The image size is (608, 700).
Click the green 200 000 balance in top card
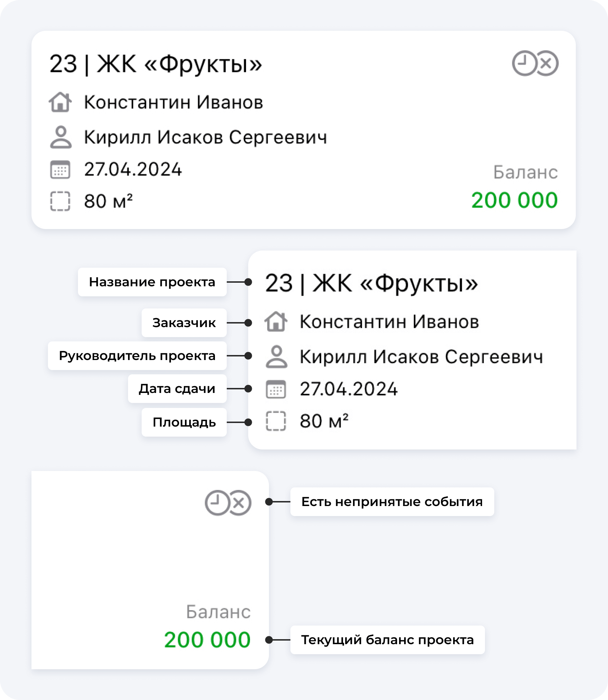point(514,200)
